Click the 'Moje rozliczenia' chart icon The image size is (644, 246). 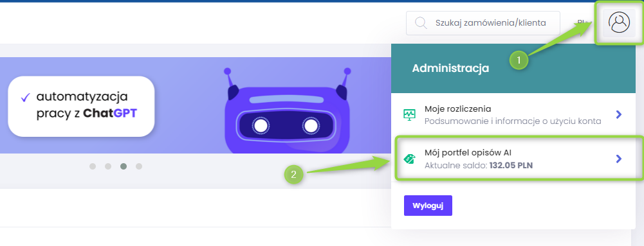[x=409, y=115]
